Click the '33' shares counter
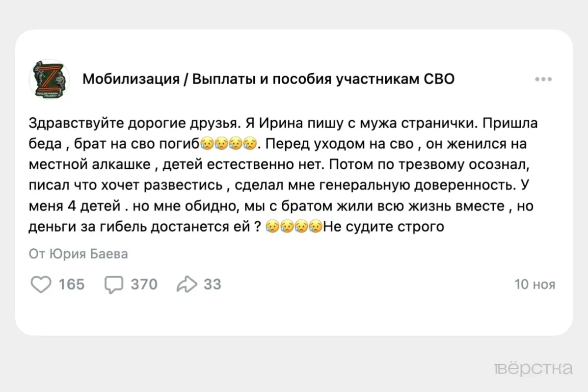Screen dimensions: 588x392 point(213,283)
